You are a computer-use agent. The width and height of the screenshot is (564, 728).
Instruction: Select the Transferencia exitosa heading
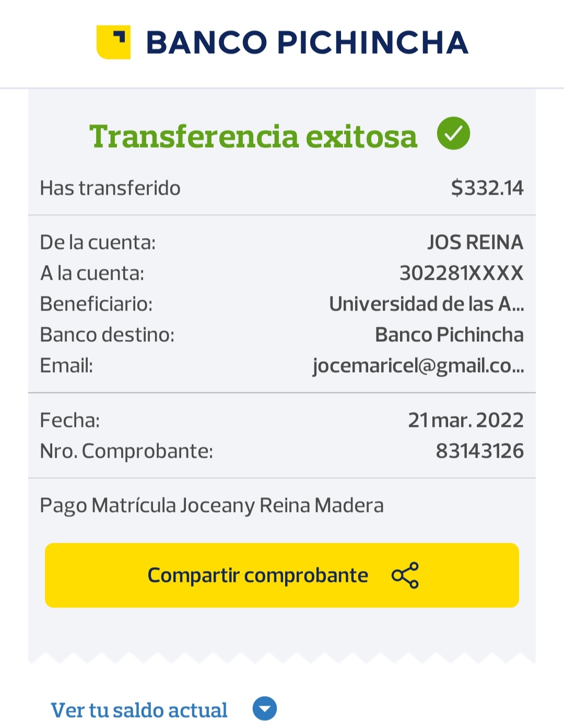click(253, 137)
